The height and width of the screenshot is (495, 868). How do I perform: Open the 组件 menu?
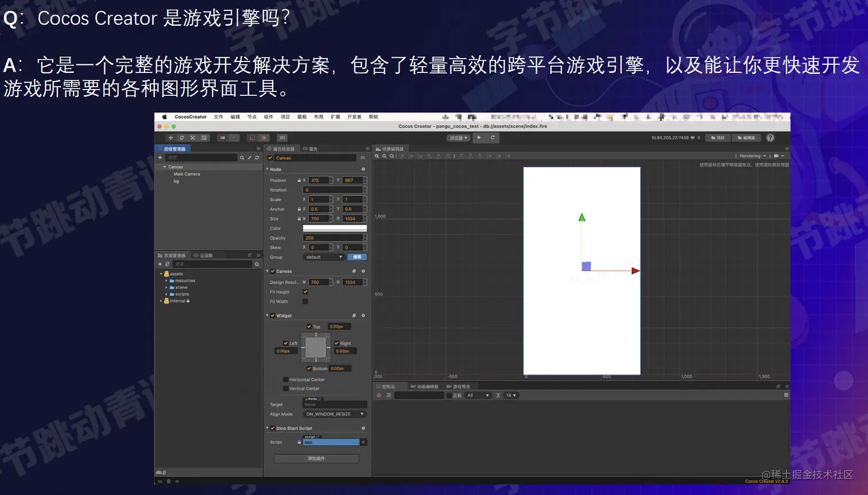(x=269, y=117)
